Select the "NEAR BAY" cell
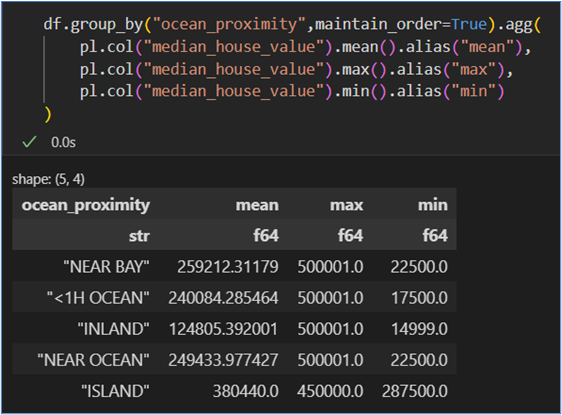This screenshot has height=415, width=562. (x=106, y=267)
